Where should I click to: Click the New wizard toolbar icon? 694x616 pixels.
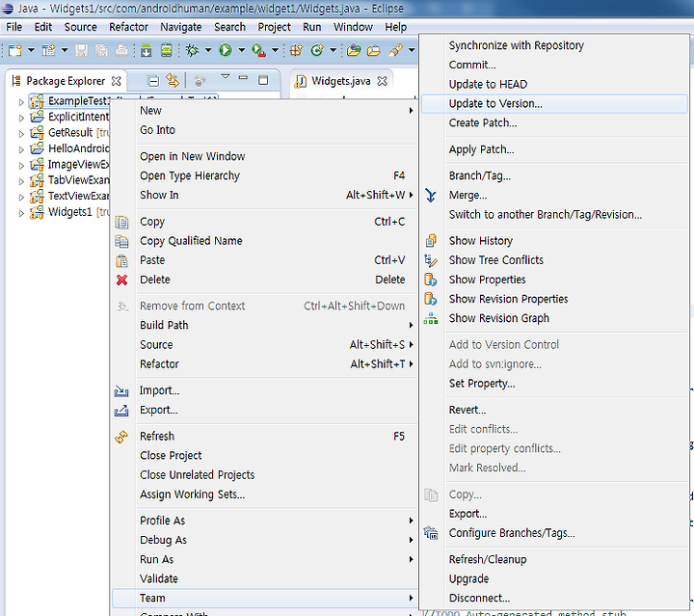(x=15, y=50)
